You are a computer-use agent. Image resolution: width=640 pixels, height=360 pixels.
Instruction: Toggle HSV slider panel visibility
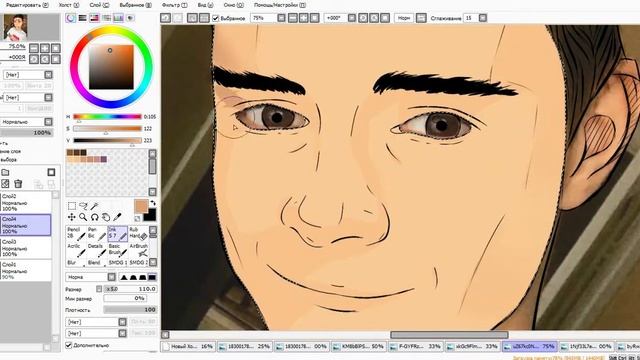(x=94, y=18)
